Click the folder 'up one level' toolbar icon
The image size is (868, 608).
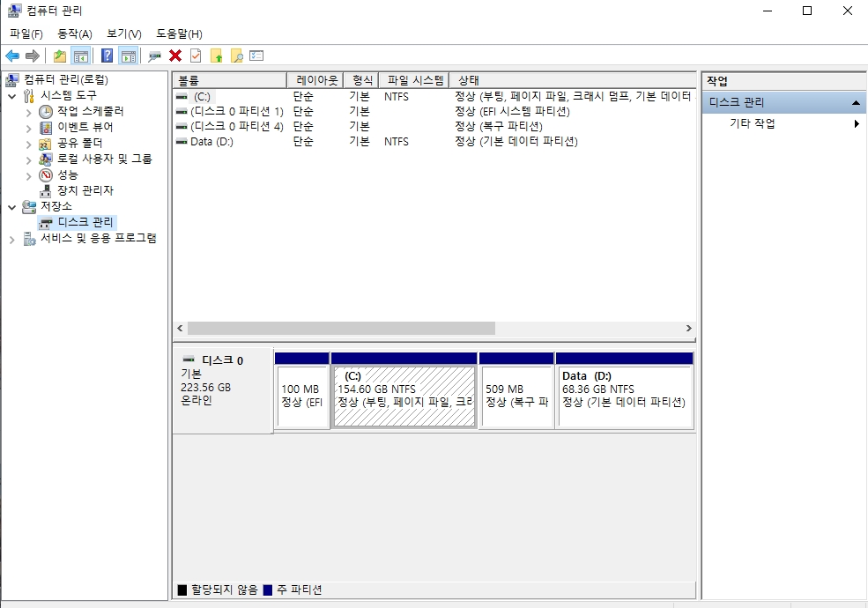pos(60,56)
